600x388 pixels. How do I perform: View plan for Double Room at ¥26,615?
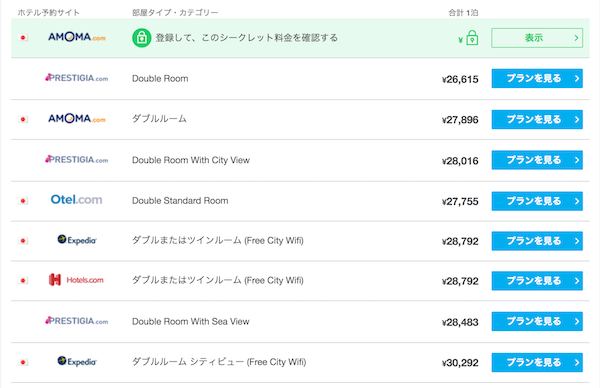click(537, 78)
